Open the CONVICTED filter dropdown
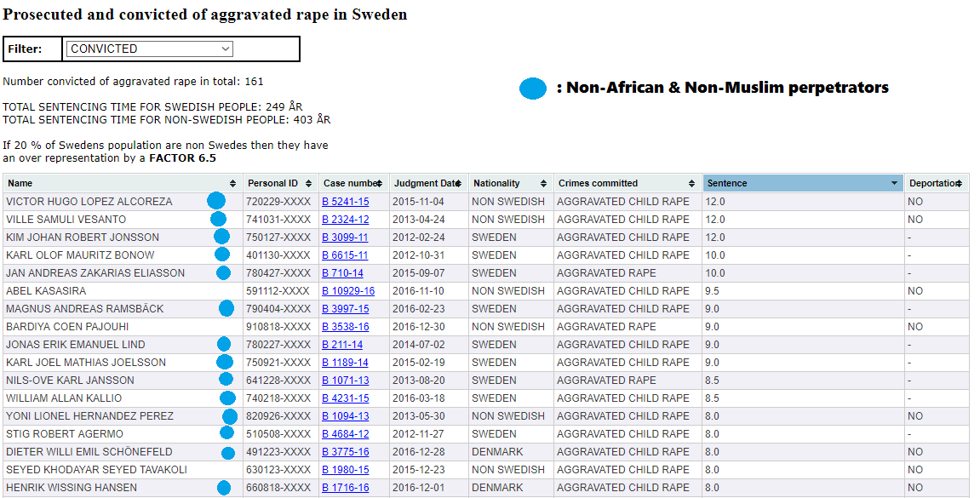 (150, 49)
